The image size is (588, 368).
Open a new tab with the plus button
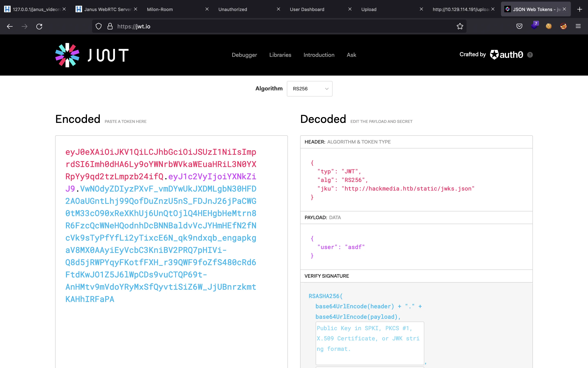tap(579, 9)
